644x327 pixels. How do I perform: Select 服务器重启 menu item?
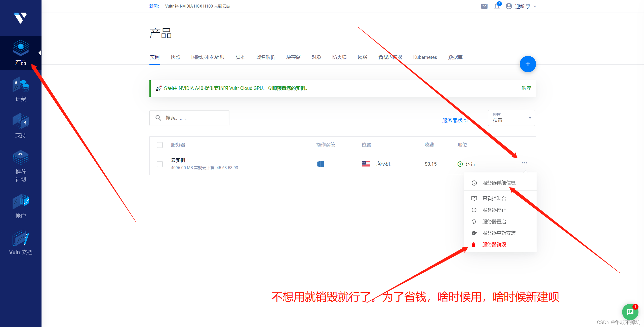click(x=500, y=222)
